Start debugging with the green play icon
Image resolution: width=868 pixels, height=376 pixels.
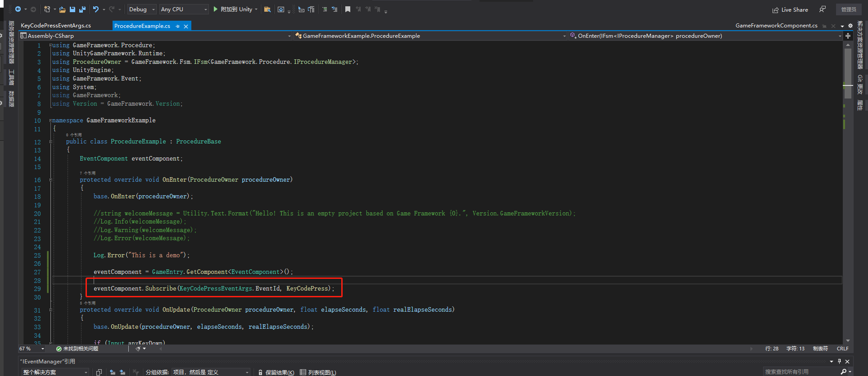(216, 9)
